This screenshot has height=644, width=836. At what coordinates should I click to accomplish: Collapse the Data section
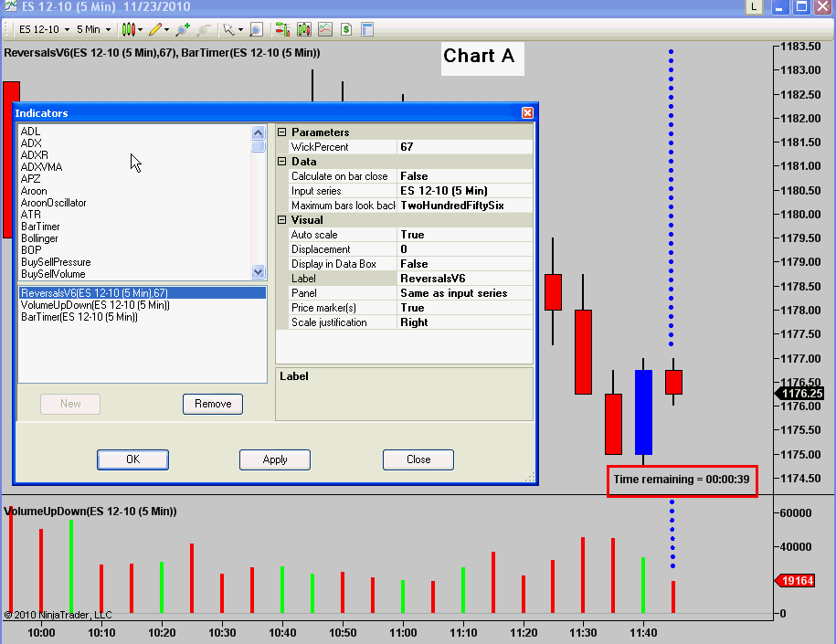click(282, 162)
